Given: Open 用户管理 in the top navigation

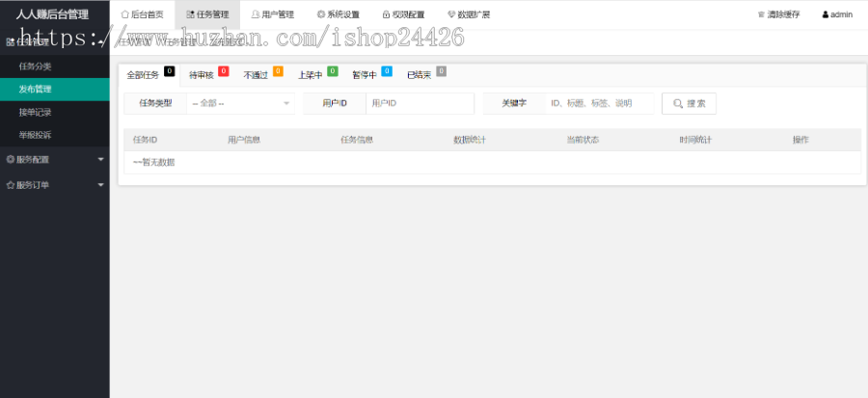Looking at the screenshot, I should (x=273, y=14).
